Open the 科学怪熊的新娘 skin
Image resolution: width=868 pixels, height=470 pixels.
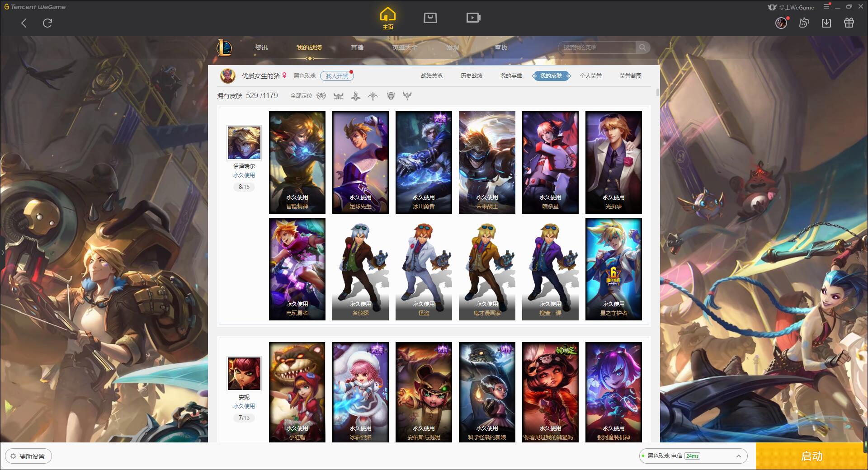487,392
